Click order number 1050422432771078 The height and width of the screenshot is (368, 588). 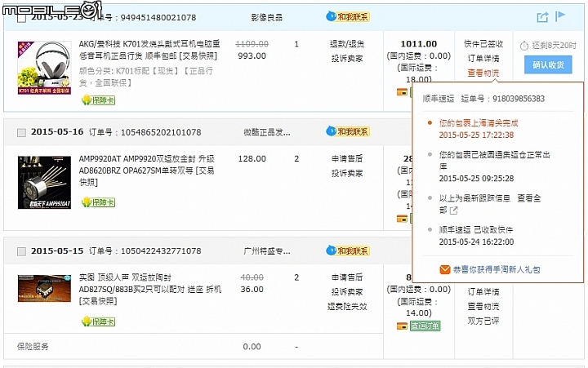tap(161, 251)
